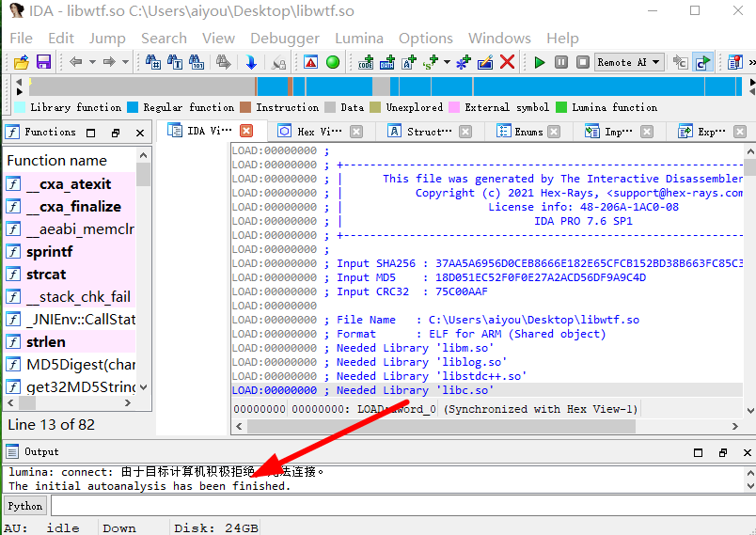This screenshot has height=535, width=756.
Task: Click the red X undefine icon
Action: [507, 62]
